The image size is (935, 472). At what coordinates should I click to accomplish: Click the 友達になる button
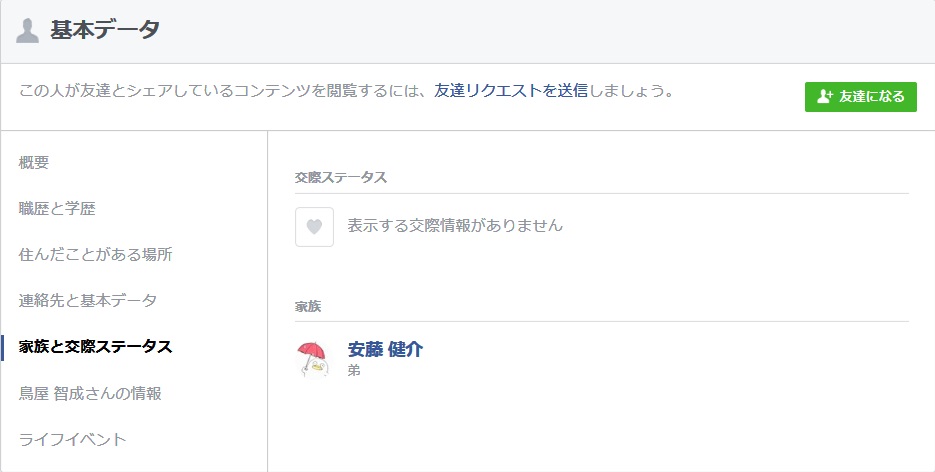coord(860,97)
